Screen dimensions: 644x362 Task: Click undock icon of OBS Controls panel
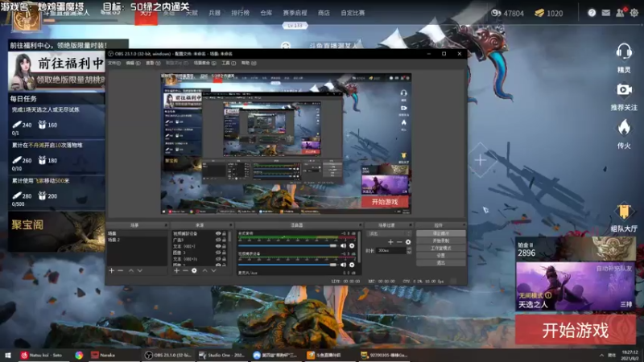(464, 225)
